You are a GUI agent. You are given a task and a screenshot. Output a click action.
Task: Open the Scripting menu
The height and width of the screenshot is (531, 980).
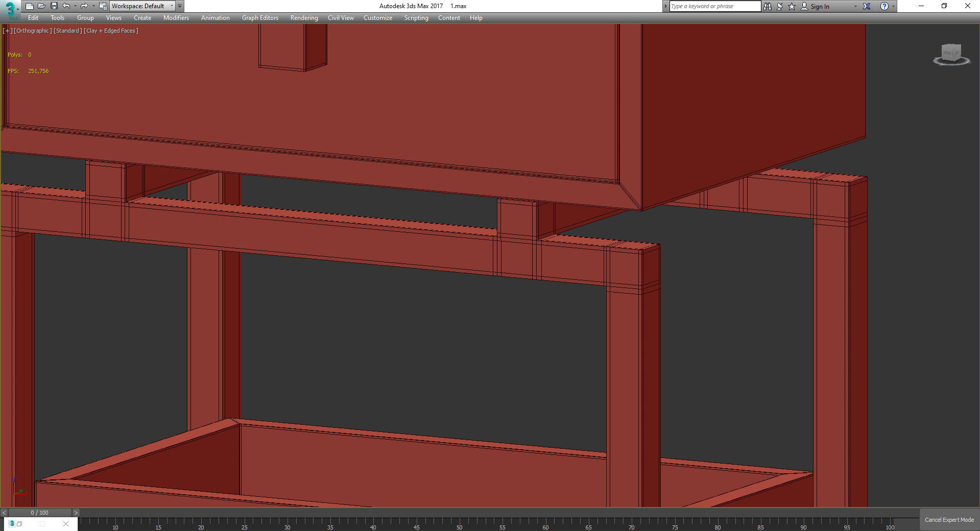(416, 18)
